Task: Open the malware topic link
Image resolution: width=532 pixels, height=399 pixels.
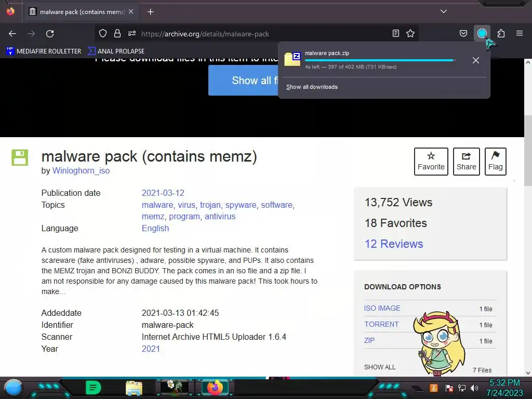Action: [x=157, y=205]
